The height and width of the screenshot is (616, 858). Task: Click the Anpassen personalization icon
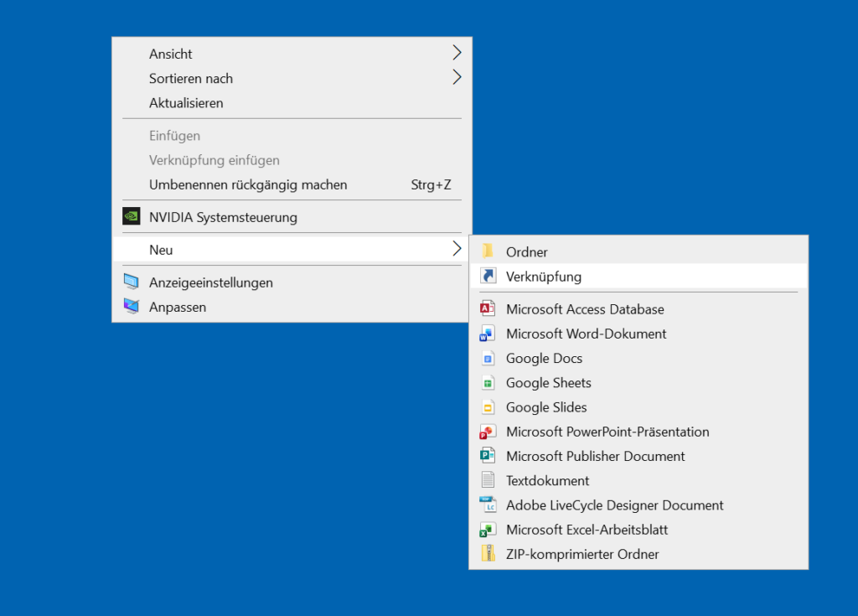[x=132, y=307]
